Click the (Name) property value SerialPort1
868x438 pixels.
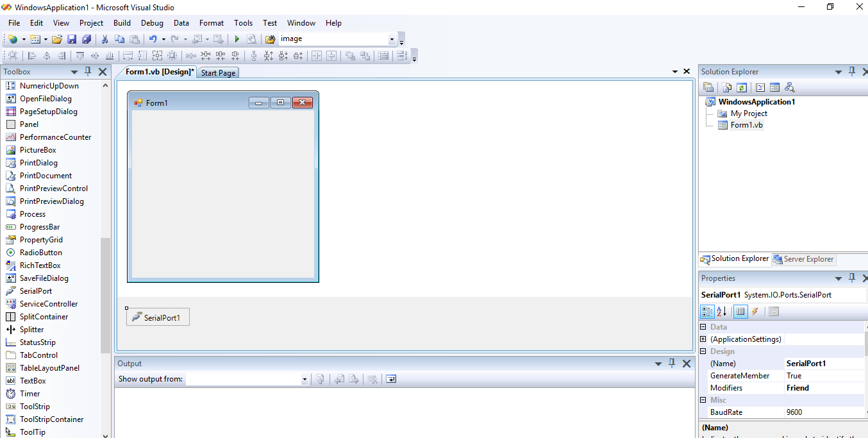[824, 364]
